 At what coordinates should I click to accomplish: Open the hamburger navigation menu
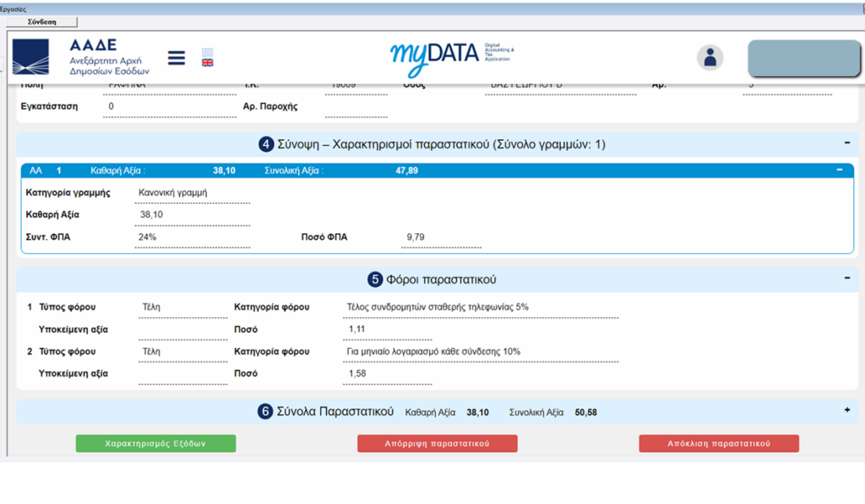[177, 57]
